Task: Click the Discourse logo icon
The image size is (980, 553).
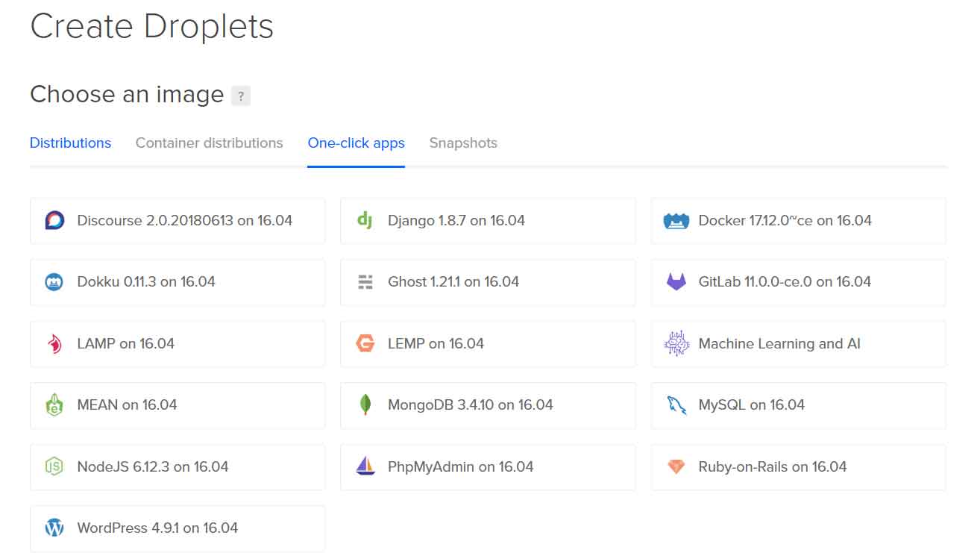Action: tap(54, 220)
